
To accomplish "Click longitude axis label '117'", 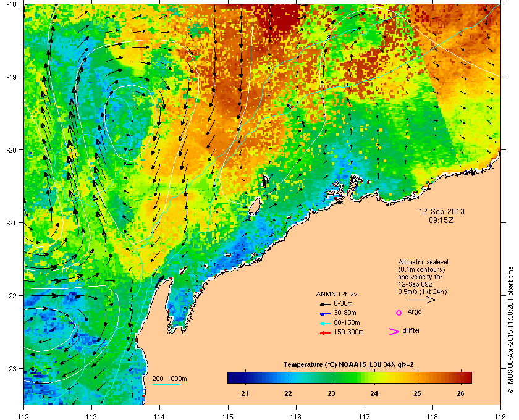I will coord(365,416).
